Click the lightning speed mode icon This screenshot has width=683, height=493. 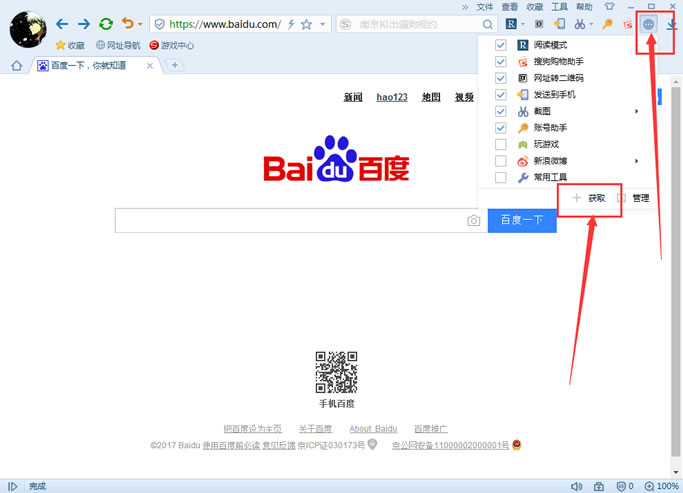(x=291, y=24)
